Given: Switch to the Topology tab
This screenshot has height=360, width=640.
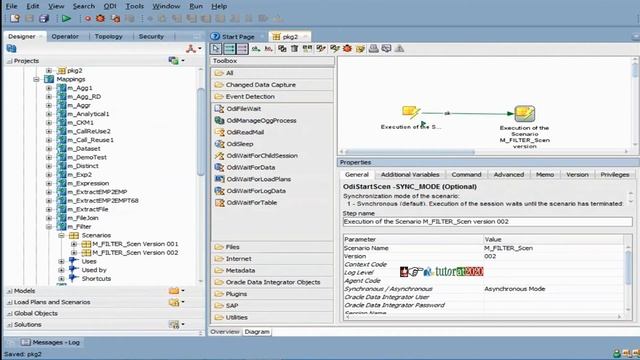Looking at the screenshot, I should (109, 36).
